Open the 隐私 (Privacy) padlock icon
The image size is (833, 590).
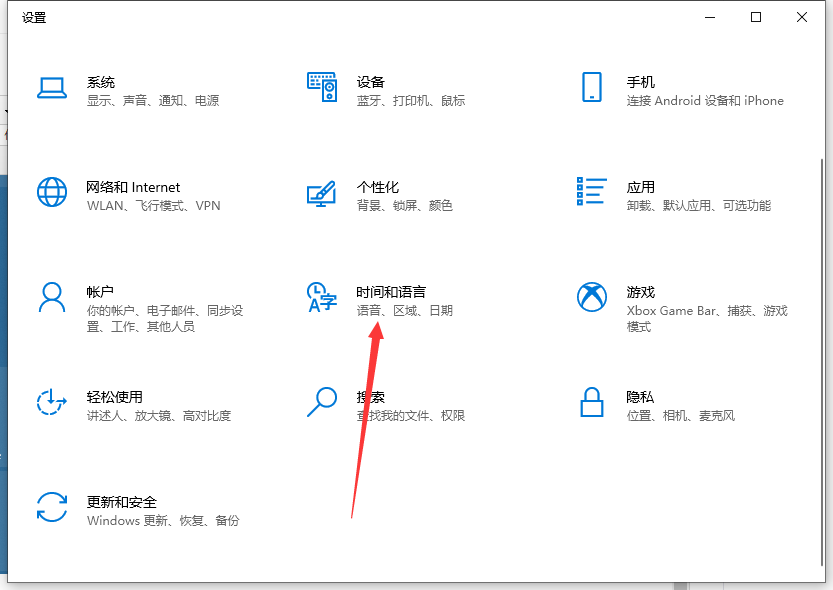coord(591,402)
